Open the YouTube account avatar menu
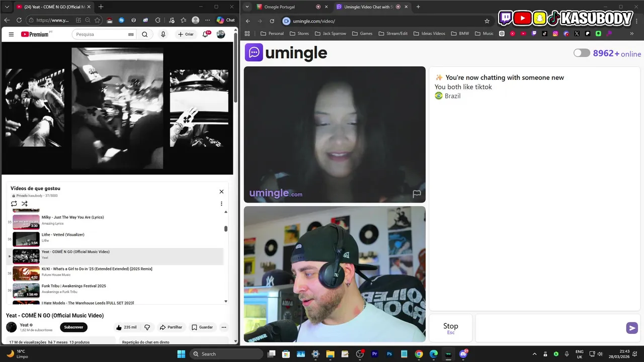Viewport: 644px width, 362px height. (x=221, y=34)
